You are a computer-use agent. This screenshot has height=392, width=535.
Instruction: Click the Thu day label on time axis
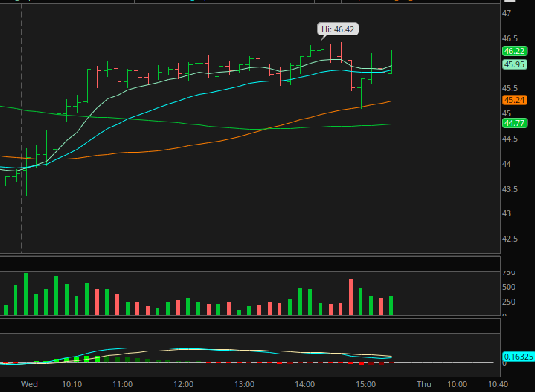424,384
